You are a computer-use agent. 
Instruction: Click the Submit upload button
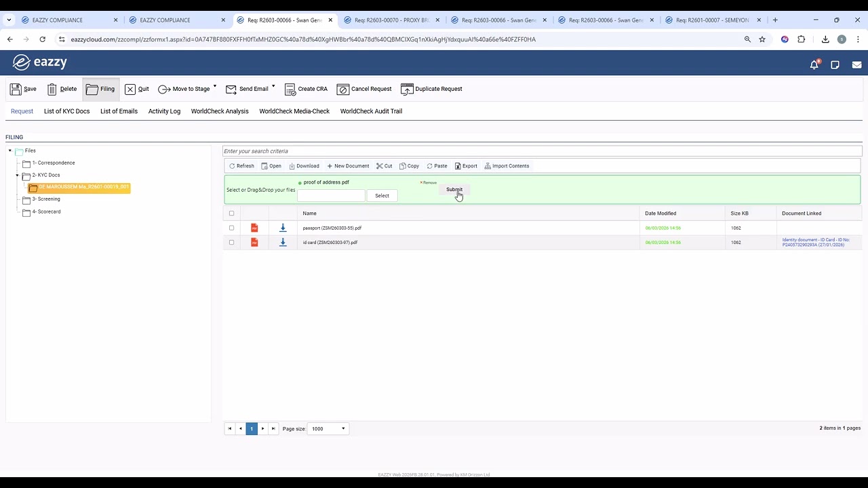click(454, 190)
